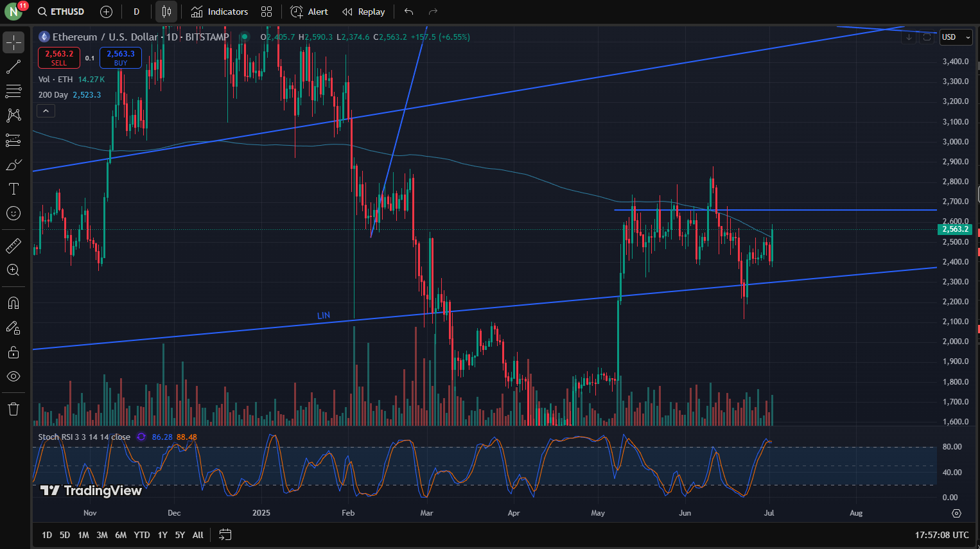The width and height of the screenshot is (980, 549).
Task: Remove objects with trash icon
Action: (13, 409)
